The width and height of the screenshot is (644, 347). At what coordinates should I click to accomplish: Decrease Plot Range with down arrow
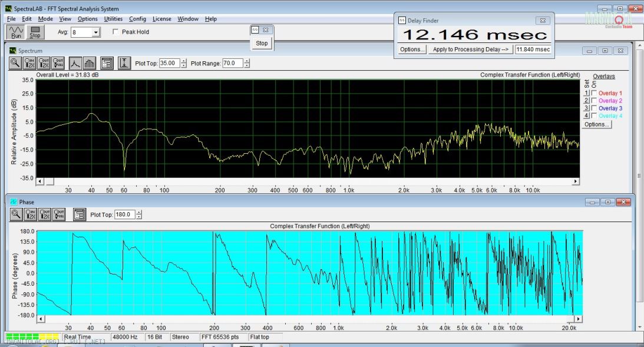coord(247,65)
